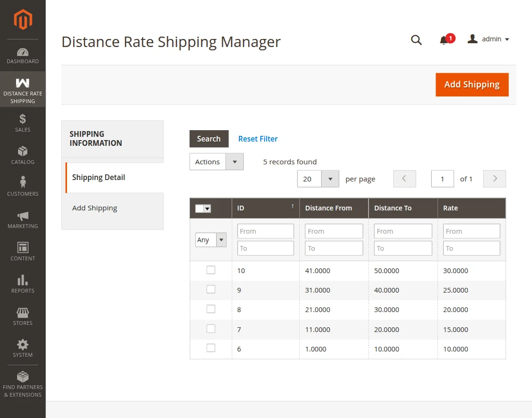The image size is (532, 418).
Task: Click the Reset Filter link
Action: (x=258, y=139)
